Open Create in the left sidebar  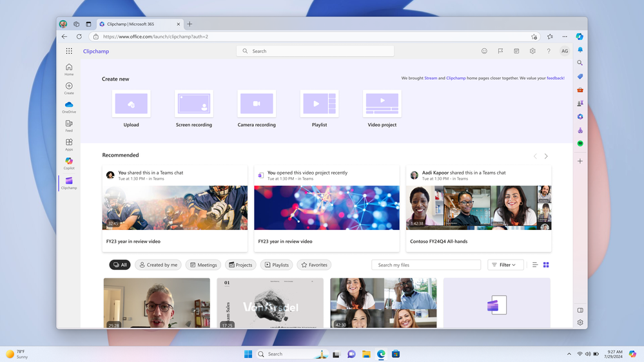pyautogui.click(x=69, y=88)
